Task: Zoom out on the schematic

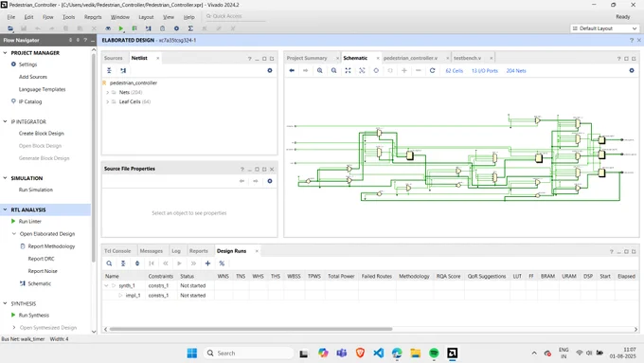Action: (x=334, y=70)
